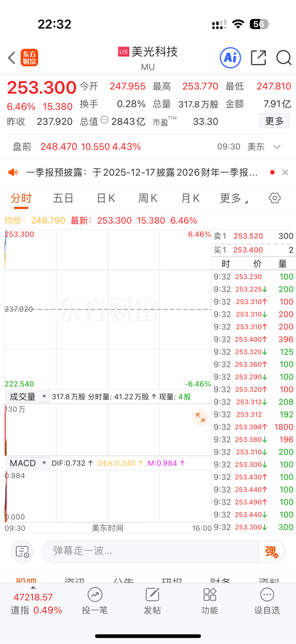Open the 东方财富 logo icon
Image resolution: width=296 pixels, height=644 pixels.
29,58
